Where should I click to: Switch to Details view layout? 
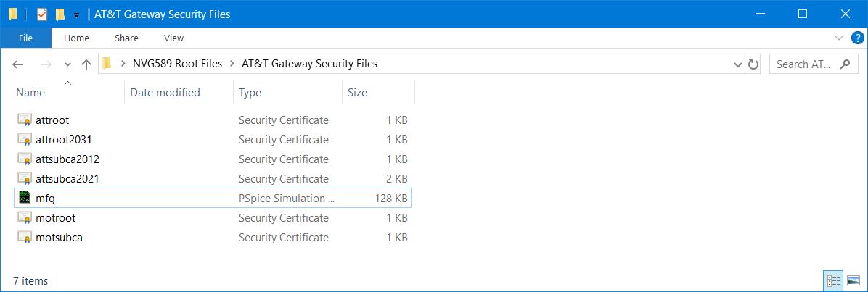834,281
